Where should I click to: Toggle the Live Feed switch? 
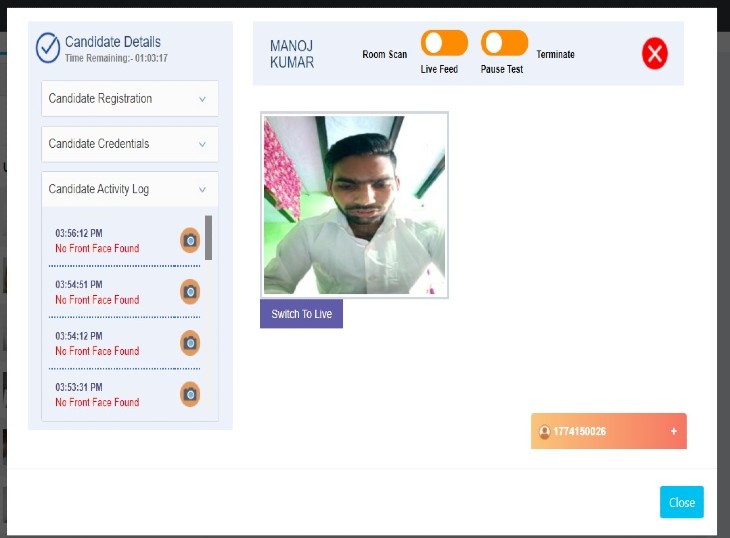(x=444, y=43)
